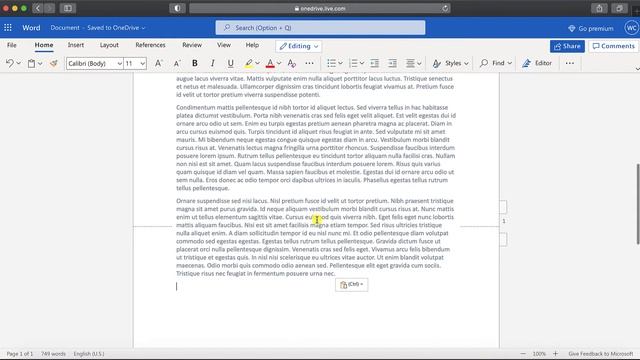This screenshot has height=360, width=640.
Task: Open the Paste Options (Ctrl) popup
Action: tap(351, 284)
